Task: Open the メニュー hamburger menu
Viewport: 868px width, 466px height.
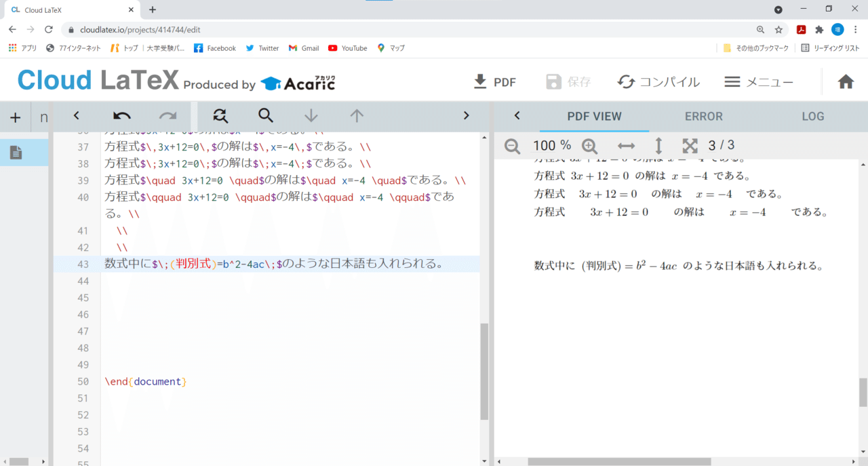Action: pyautogui.click(x=759, y=82)
